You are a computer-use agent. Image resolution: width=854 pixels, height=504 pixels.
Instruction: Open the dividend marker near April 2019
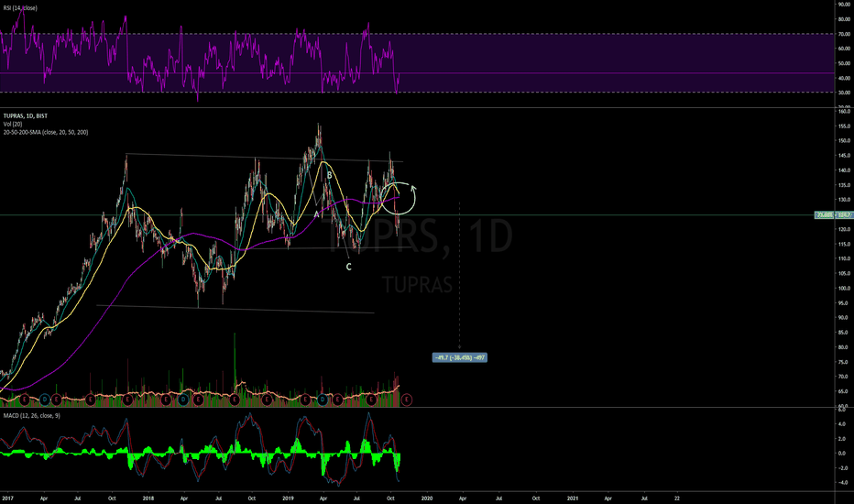[323, 400]
